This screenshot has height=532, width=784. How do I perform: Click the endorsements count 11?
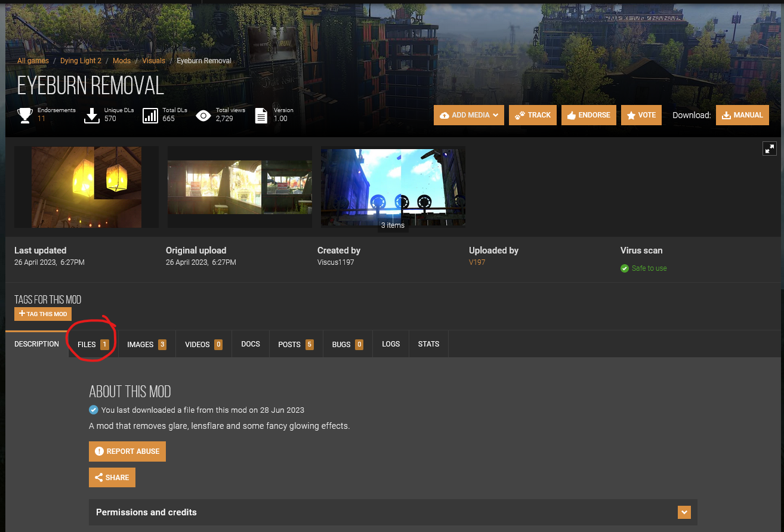pyautogui.click(x=41, y=119)
